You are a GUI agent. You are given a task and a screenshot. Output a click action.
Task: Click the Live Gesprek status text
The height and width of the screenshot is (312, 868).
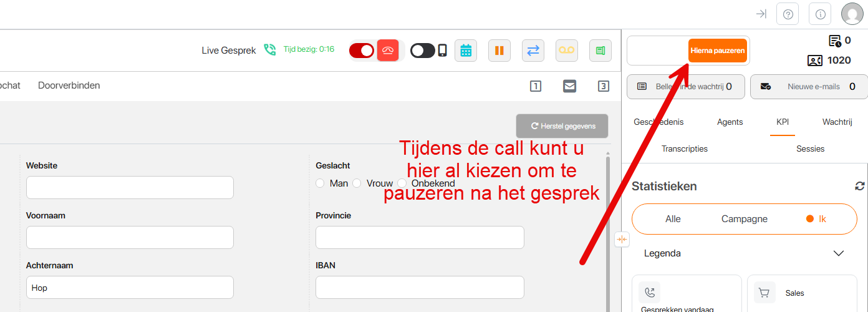click(229, 51)
